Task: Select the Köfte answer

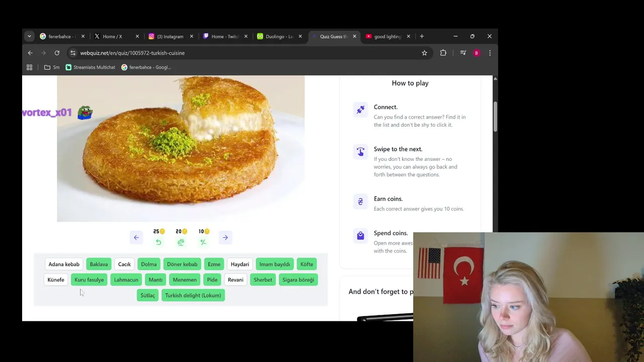Action: click(306, 264)
